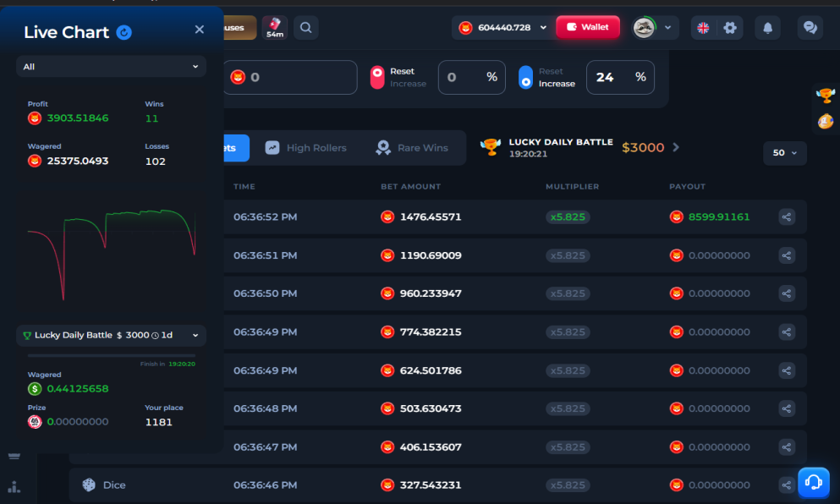The image size is (840, 504).
Task: Open the All games filter dropdown
Action: 111,67
